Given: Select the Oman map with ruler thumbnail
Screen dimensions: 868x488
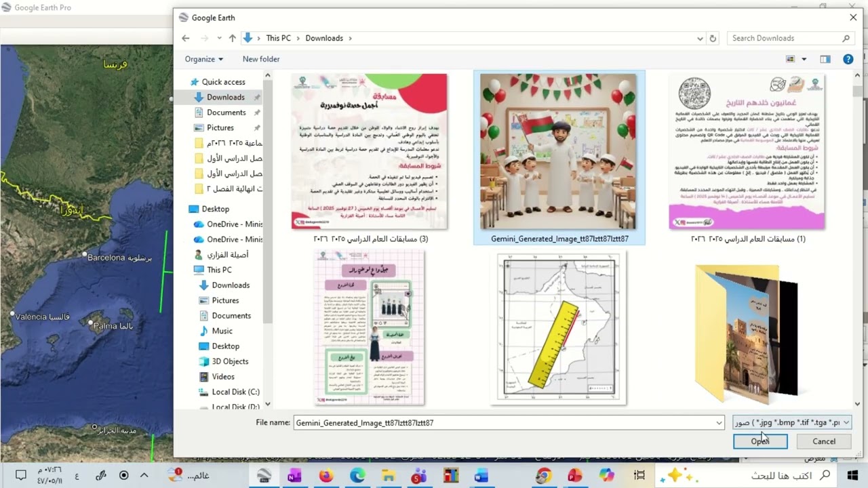Looking at the screenshot, I should point(559,329).
